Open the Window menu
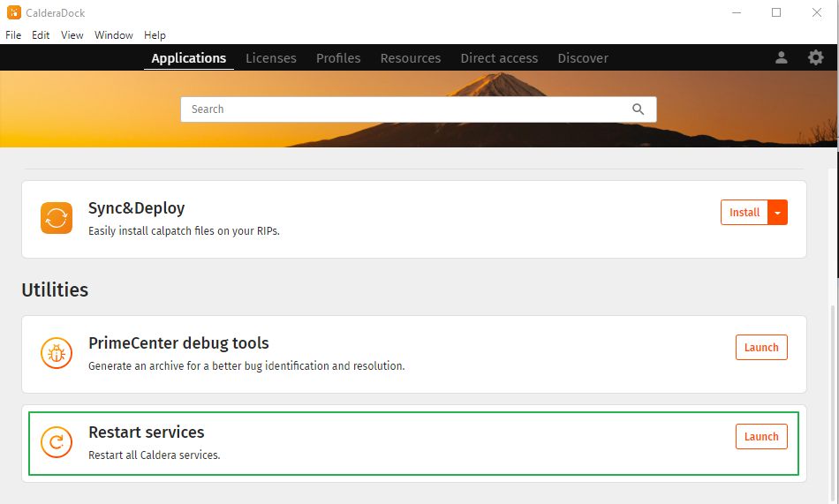Image resolution: width=839 pixels, height=504 pixels. click(x=113, y=35)
